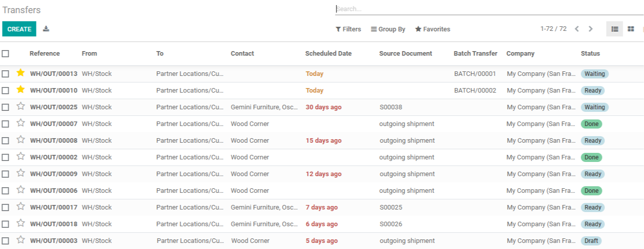Expand the Group By menu

(388, 29)
